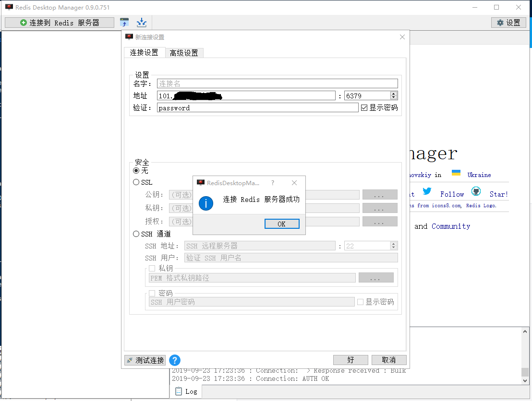Click the Ukraine flag icon

point(456,173)
